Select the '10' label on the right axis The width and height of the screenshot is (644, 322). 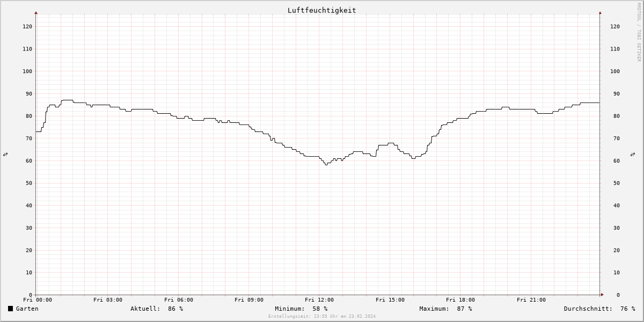tap(617, 273)
